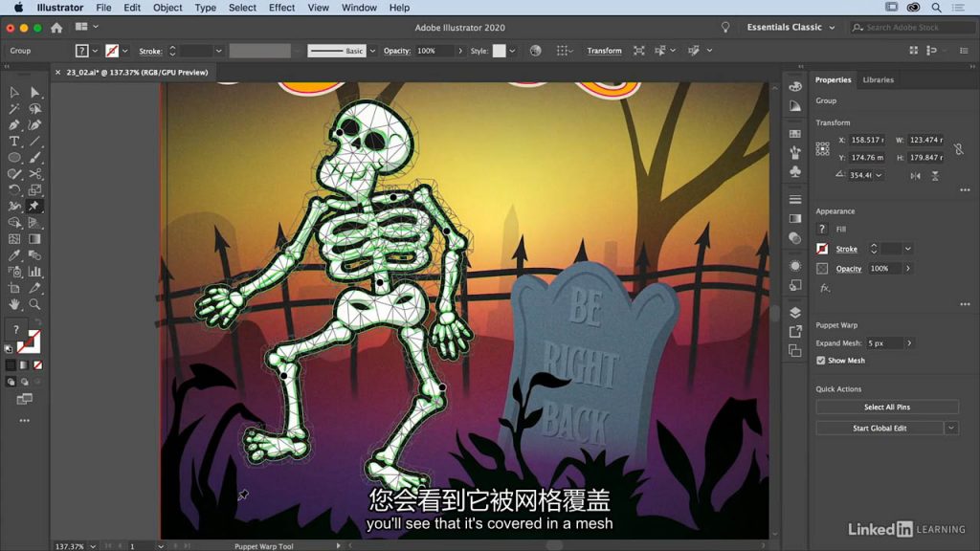
Task: Select the Mesh tool
Action: click(13, 238)
